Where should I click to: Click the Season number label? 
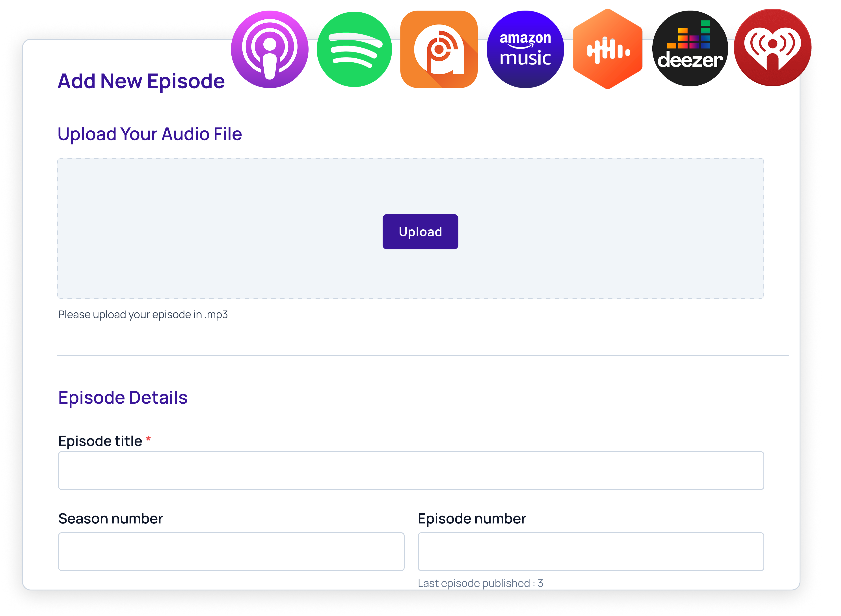[110, 519]
